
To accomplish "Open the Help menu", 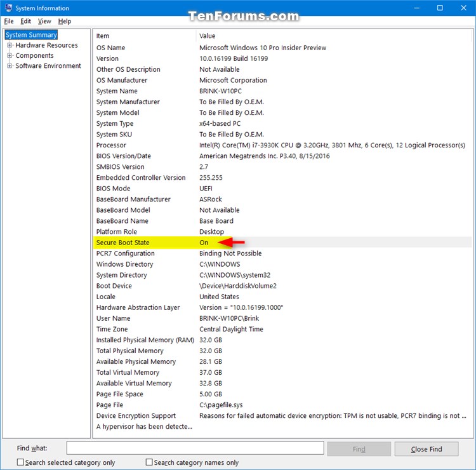I will (x=65, y=21).
